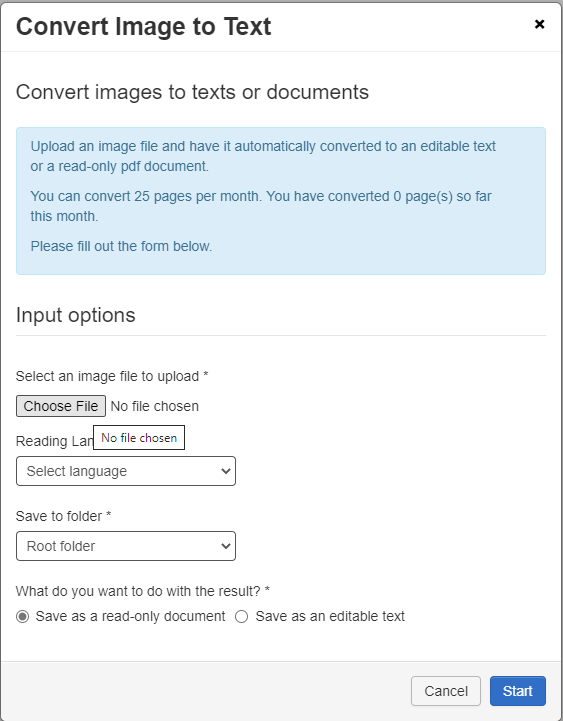The image size is (563, 721).
Task: Open the Select language dropdown
Action: click(126, 471)
